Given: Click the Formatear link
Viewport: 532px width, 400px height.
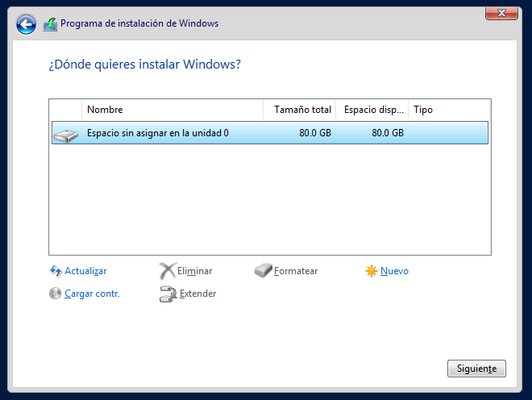Looking at the screenshot, I should pos(296,271).
